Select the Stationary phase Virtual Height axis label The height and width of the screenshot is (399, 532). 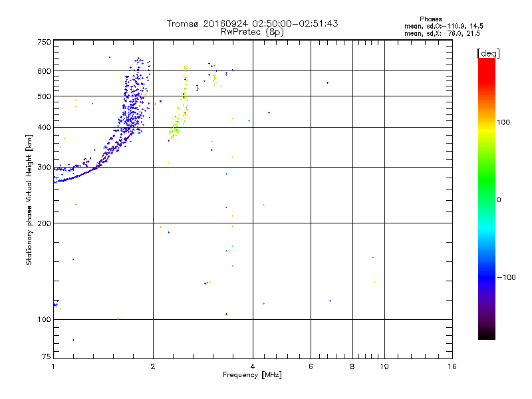pyautogui.click(x=29, y=198)
